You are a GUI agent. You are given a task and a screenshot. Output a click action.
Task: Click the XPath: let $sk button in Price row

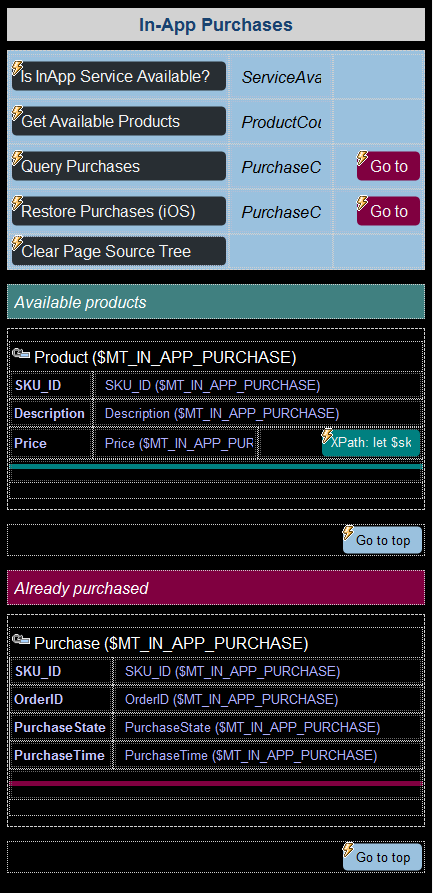371,443
